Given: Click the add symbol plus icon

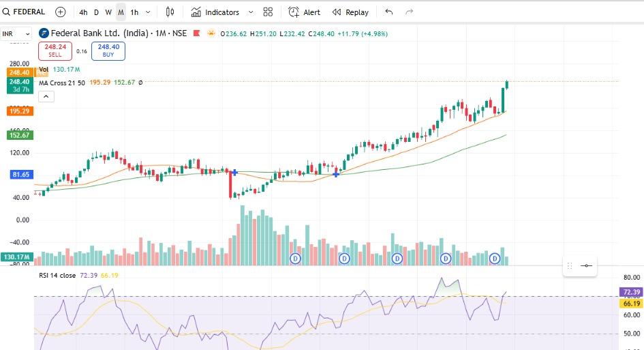Looking at the screenshot, I should [61, 12].
